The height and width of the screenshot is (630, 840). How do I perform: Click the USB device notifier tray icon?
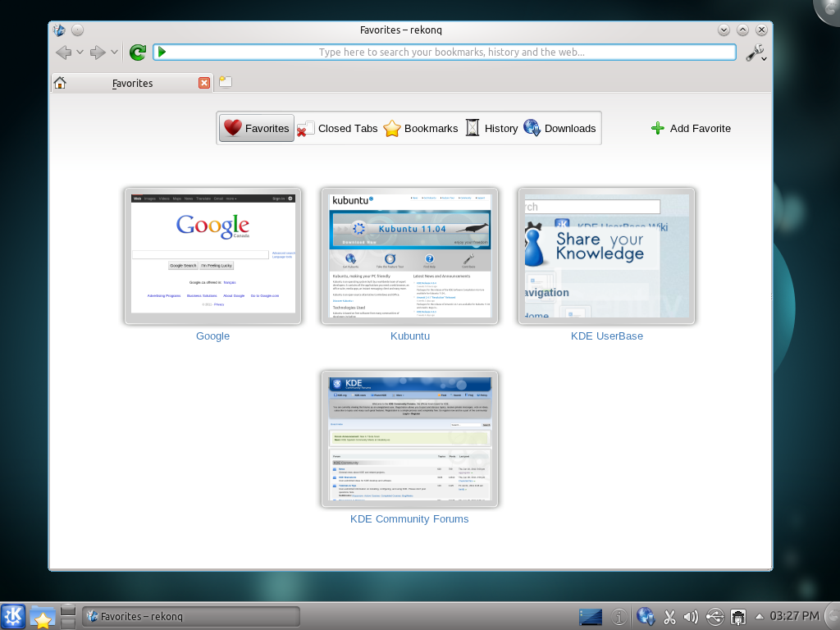click(x=714, y=617)
